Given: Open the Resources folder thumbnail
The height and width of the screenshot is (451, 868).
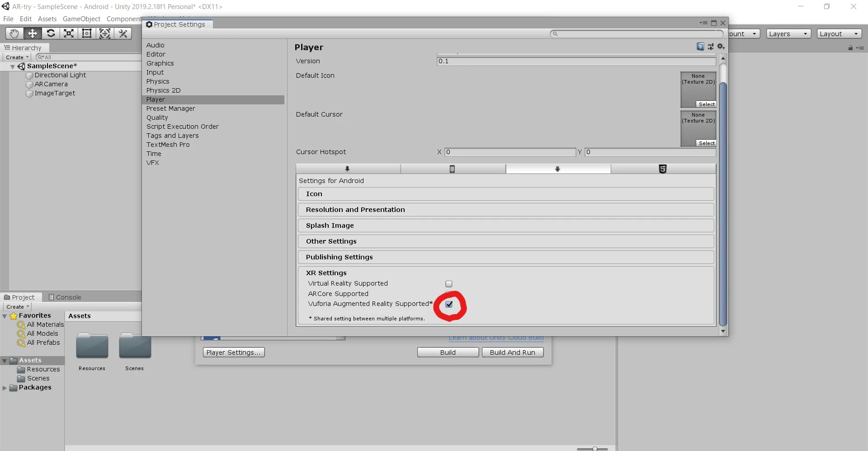Looking at the screenshot, I should click(x=92, y=346).
